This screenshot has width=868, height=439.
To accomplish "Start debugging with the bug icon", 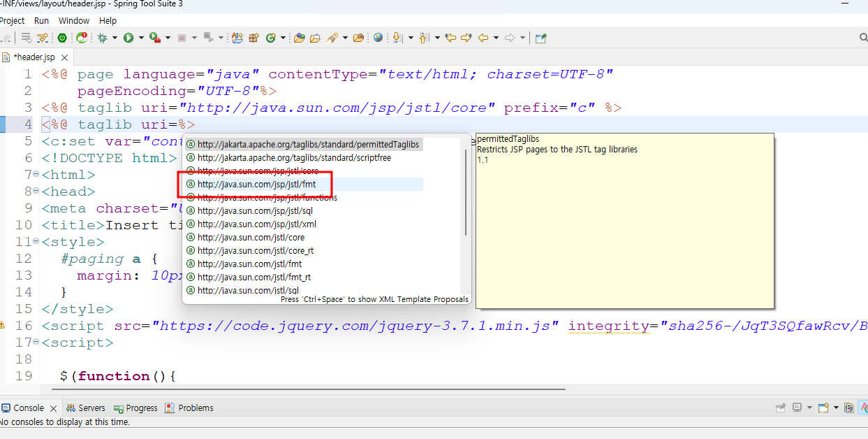I will click(103, 38).
